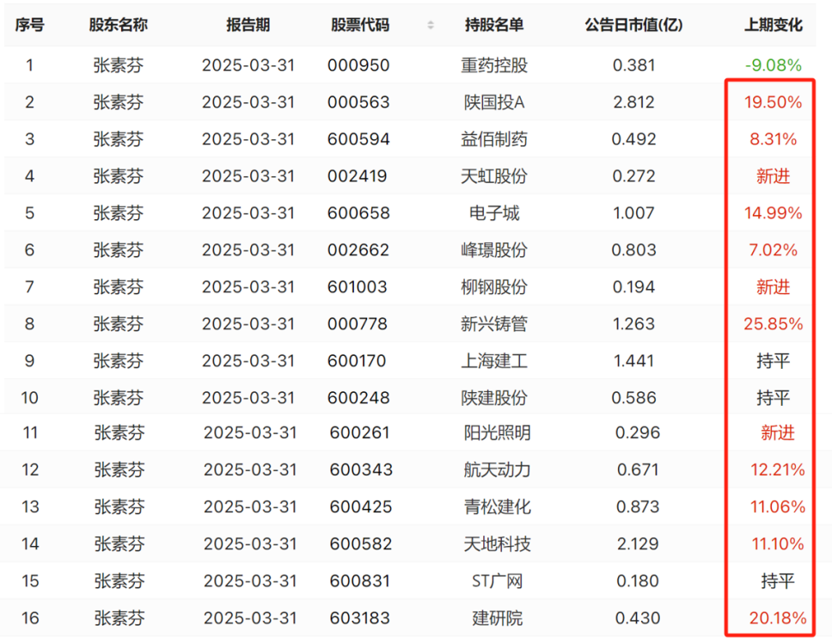Click the 20.18% change value
This screenshot has height=644, width=832.
coord(777,618)
